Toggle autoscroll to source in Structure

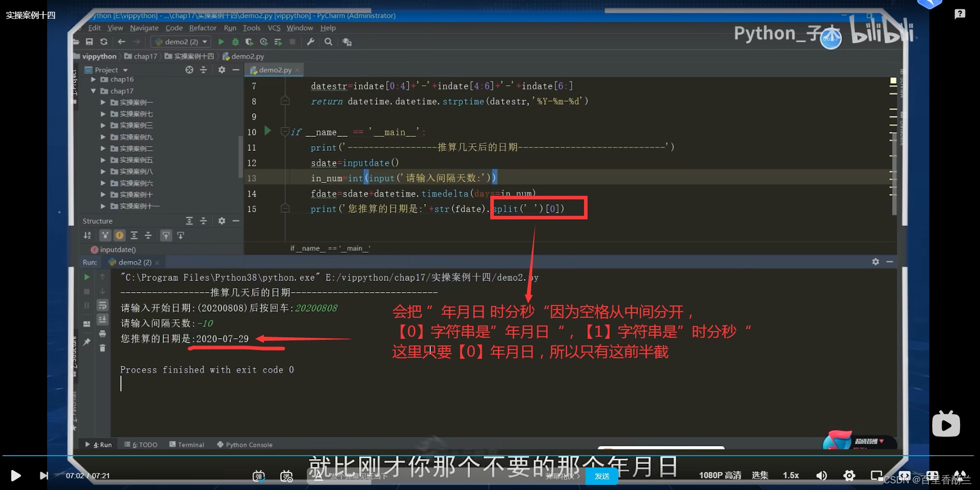pos(166,235)
